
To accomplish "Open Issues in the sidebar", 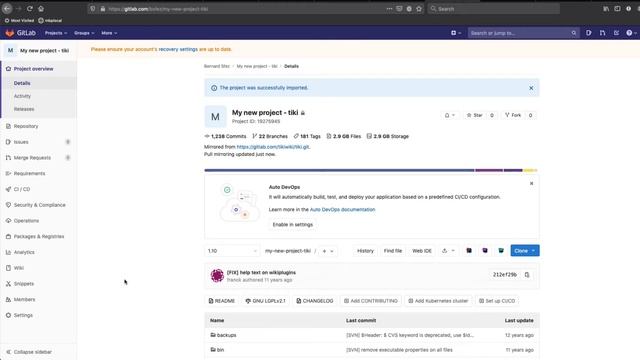I will click(21, 142).
